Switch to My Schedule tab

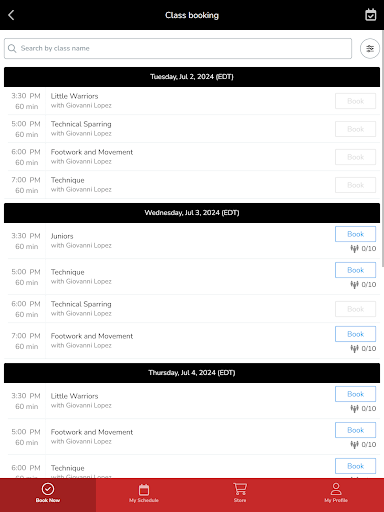pos(144,493)
